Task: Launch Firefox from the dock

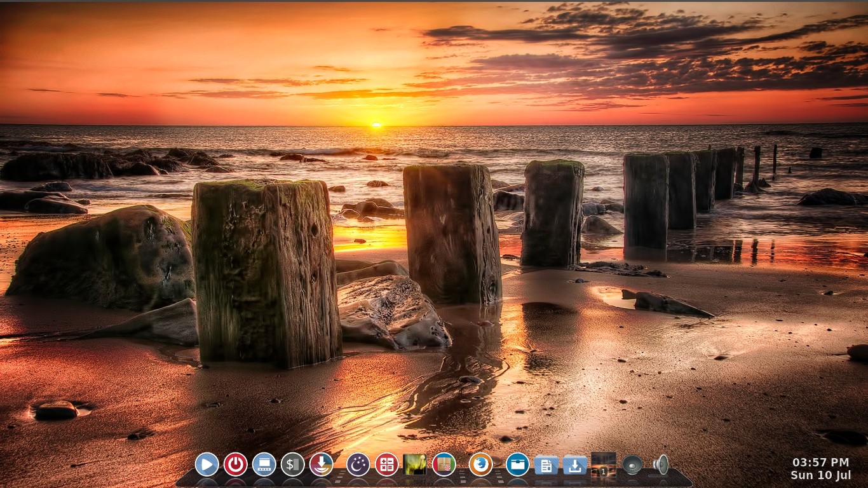Action: (x=480, y=464)
